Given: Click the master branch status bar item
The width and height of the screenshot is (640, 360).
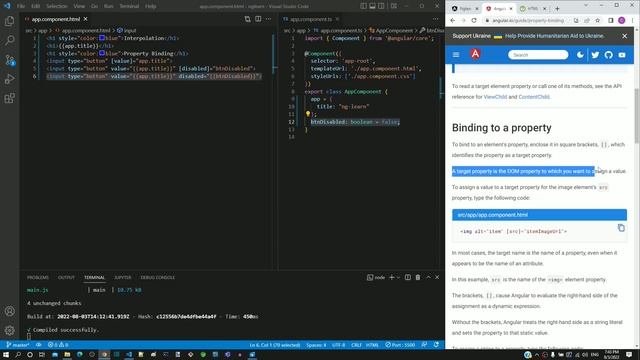Looking at the screenshot, I should [18, 345].
